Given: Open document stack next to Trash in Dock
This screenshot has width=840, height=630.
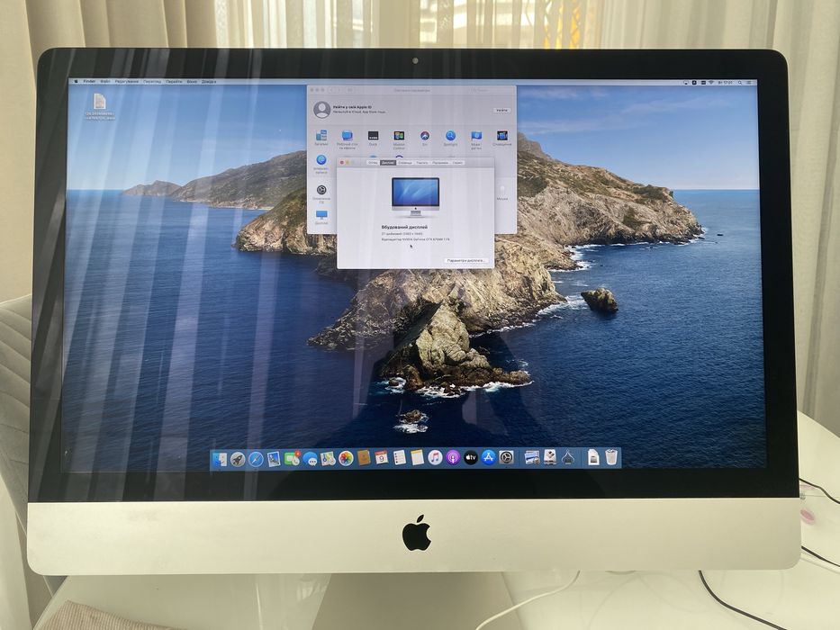Looking at the screenshot, I should pos(593,457).
